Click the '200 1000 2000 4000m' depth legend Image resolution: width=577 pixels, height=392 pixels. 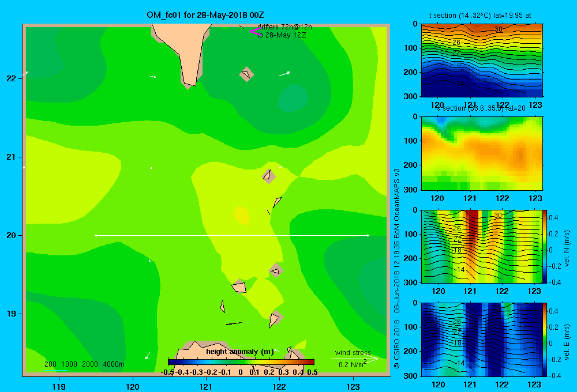[84, 364]
